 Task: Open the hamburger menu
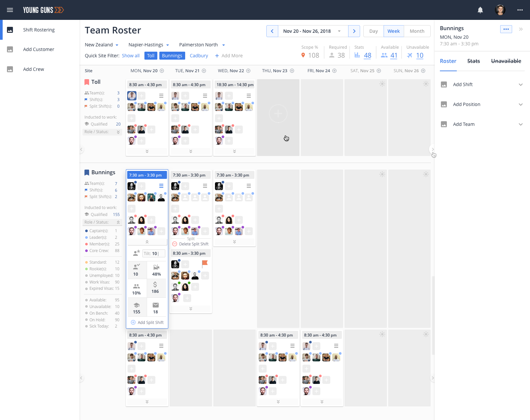pos(10,10)
